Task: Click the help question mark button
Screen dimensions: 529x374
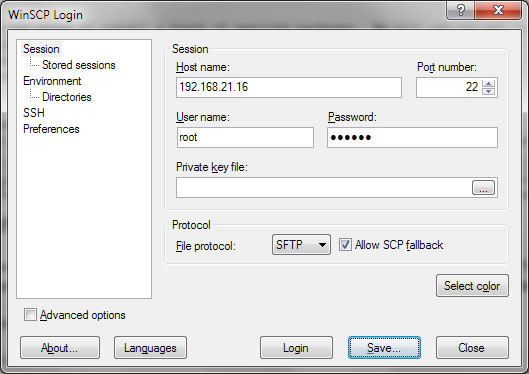Action: pyautogui.click(x=461, y=10)
